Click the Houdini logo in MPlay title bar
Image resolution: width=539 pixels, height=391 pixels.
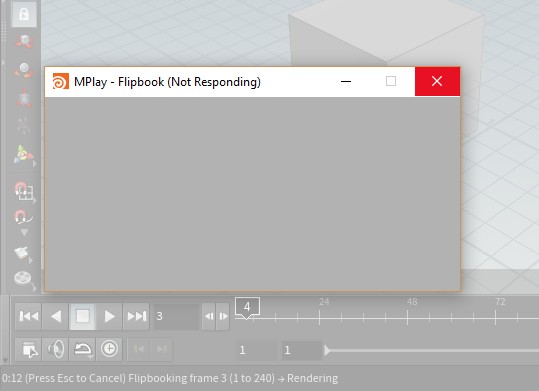pyautogui.click(x=61, y=82)
